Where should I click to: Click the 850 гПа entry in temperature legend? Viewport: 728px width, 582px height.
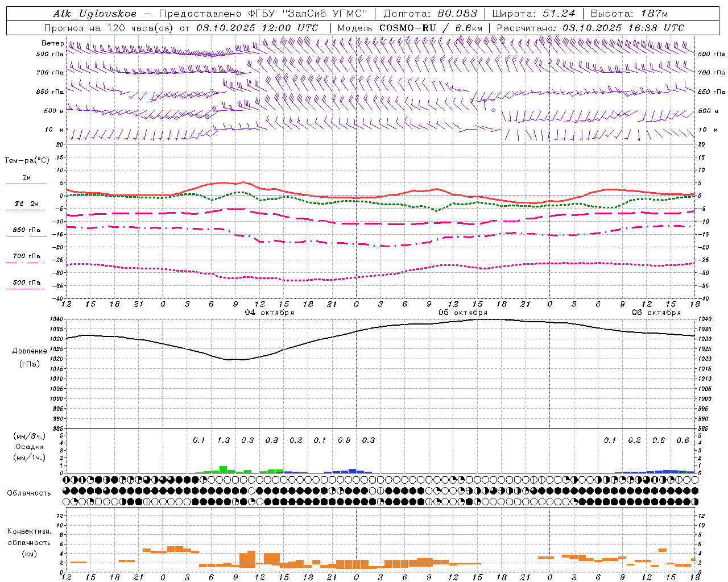point(27,230)
